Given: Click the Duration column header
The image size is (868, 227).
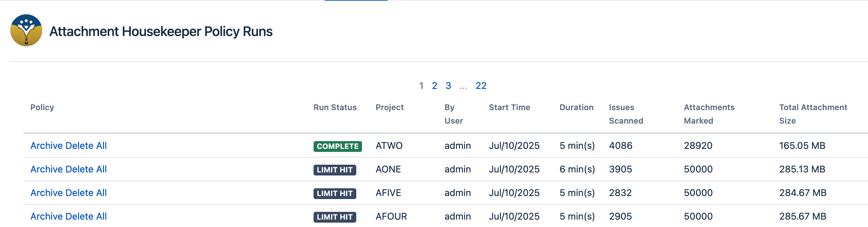Looking at the screenshot, I should click(x=576, y=107).
